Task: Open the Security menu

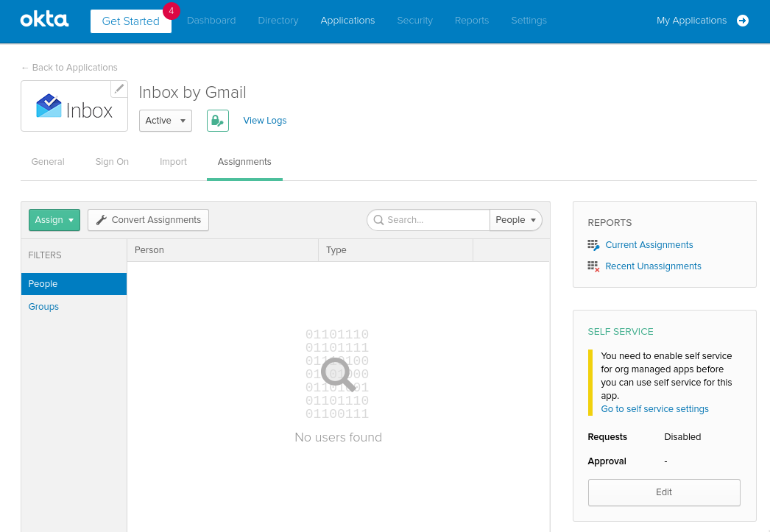Action: pos(415,21)
